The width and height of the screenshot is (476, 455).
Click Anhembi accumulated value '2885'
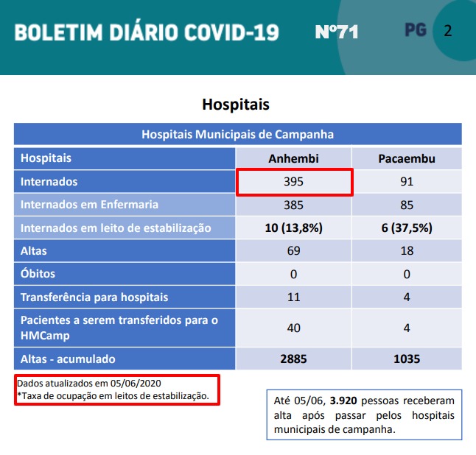click(x=293, y=359)
